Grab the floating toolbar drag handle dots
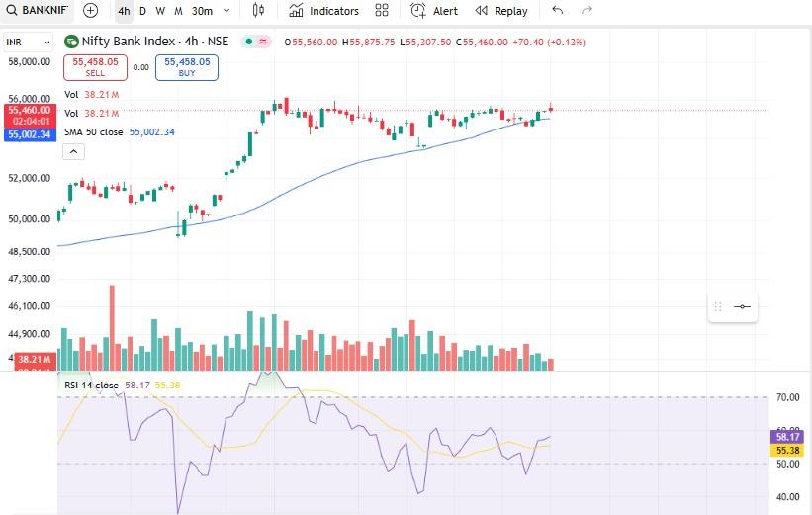Screen dimensions: 812x515 point(718,307)
